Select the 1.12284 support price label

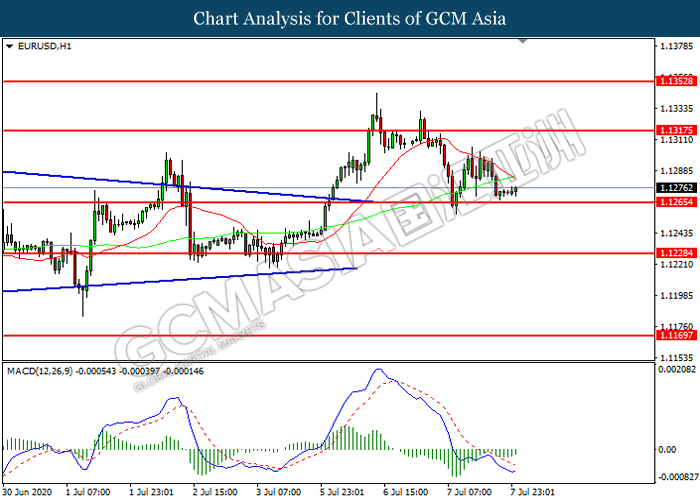click(677, 253)
